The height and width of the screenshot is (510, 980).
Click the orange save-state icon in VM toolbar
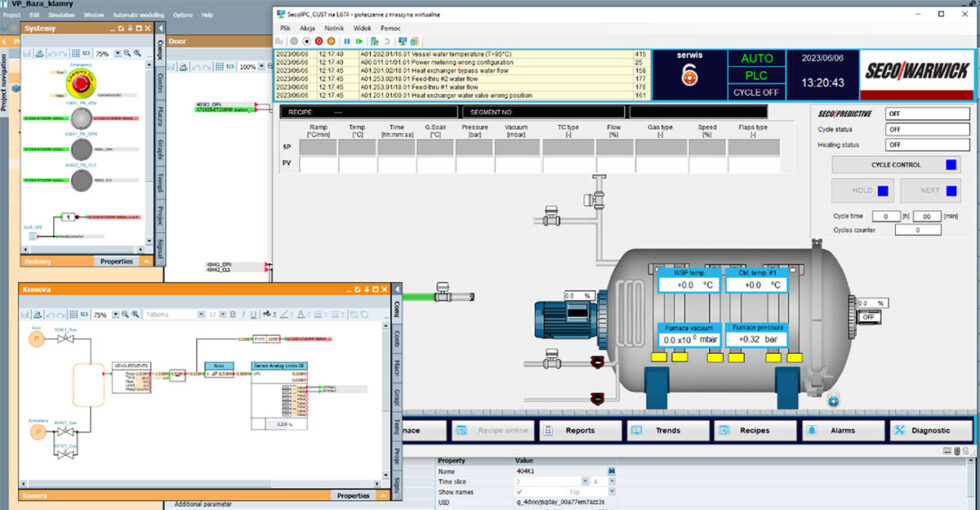pyautogui.click(x=331, y=41)
